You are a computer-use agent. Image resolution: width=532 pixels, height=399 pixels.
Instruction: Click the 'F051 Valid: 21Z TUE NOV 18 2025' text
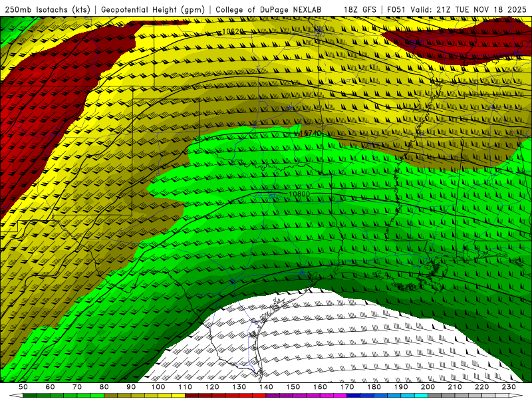coord(457,9)
